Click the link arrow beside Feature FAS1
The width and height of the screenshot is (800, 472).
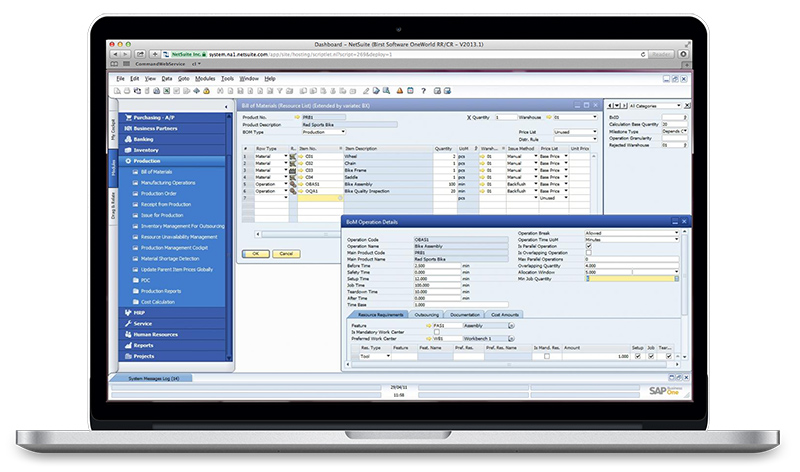click(427, 325)
